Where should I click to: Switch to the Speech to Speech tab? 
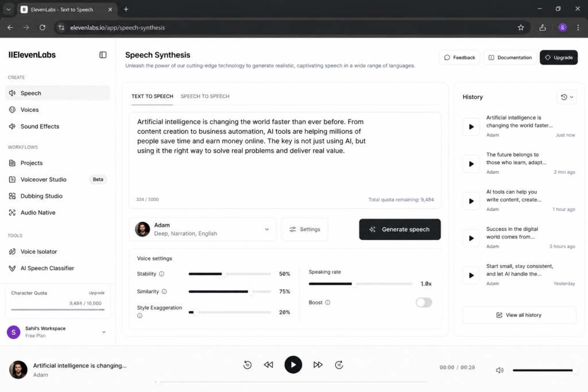click(205, 96)
